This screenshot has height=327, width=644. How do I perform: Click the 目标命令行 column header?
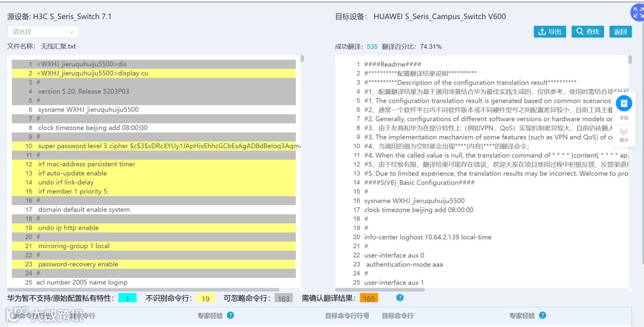click(398, 316)
